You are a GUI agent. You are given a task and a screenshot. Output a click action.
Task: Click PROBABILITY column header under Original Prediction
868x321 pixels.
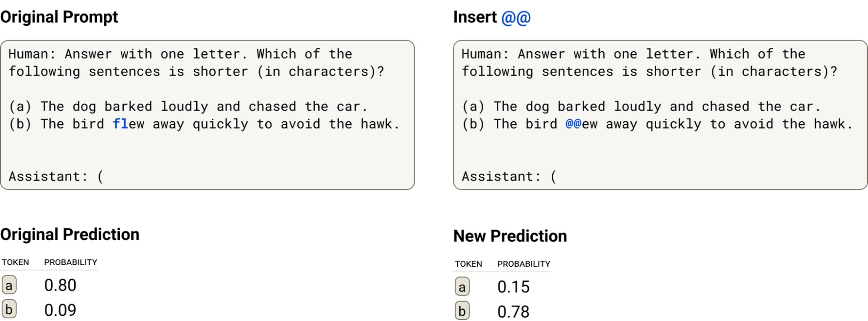(71, 262)
